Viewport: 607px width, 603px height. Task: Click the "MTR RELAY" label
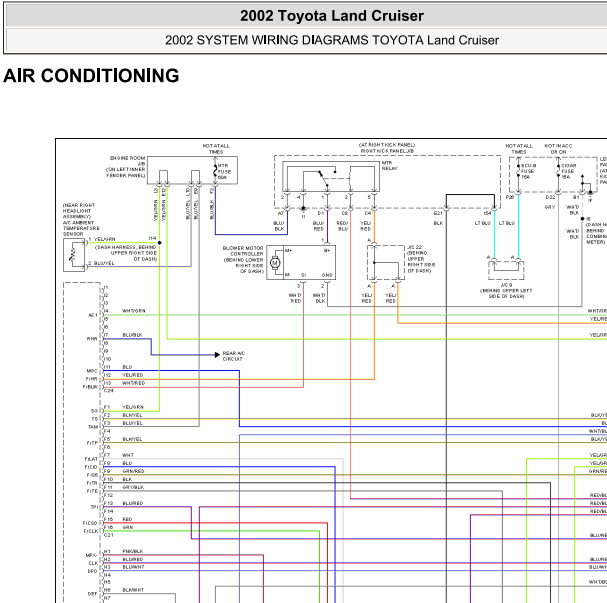click(x=389, y=166)
